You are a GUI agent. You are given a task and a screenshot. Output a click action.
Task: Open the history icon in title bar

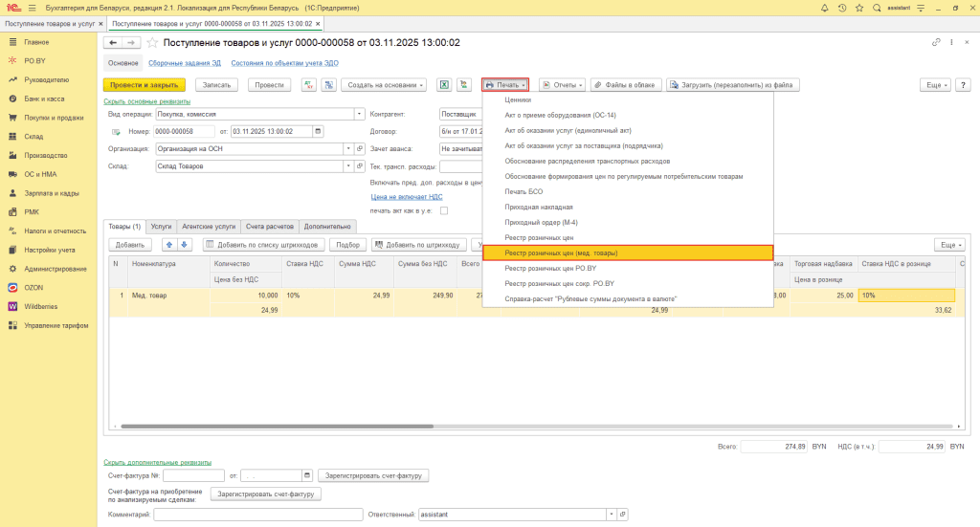(842, 8)
